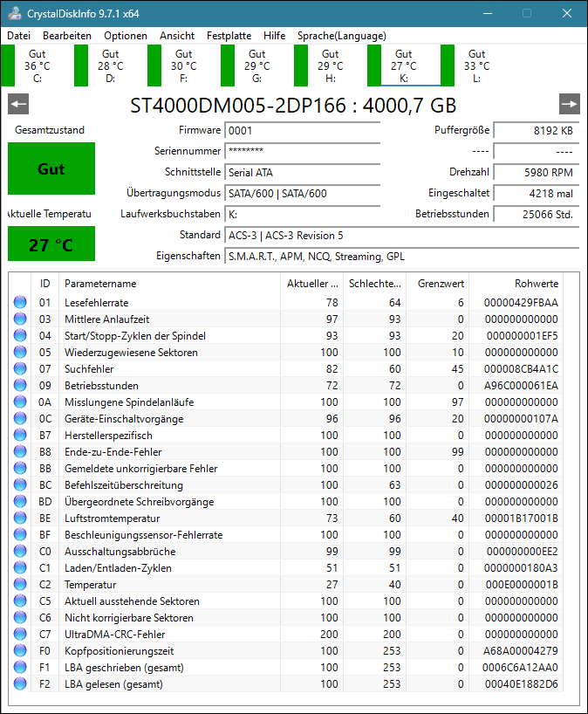
Task: Click status orb for Mittlere Anlaufzeit row
Action: coord(20,319)
